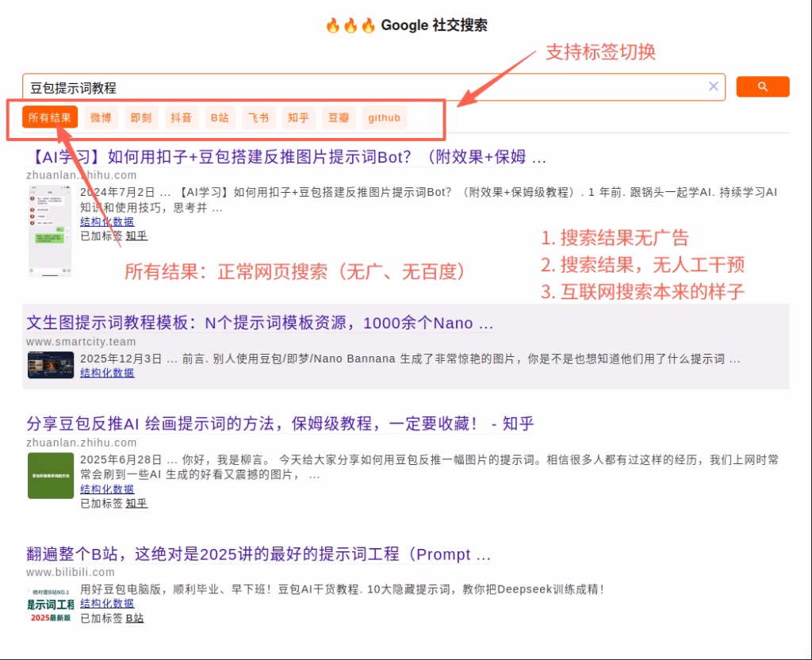Switch to the 微博 tab

[101, 117]
